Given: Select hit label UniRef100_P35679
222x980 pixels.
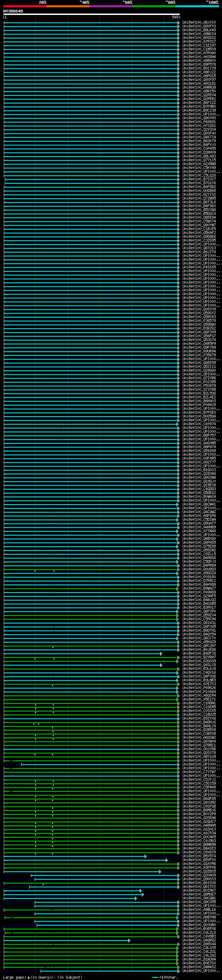Looking at the screenshot, I should tap(199, 355).
